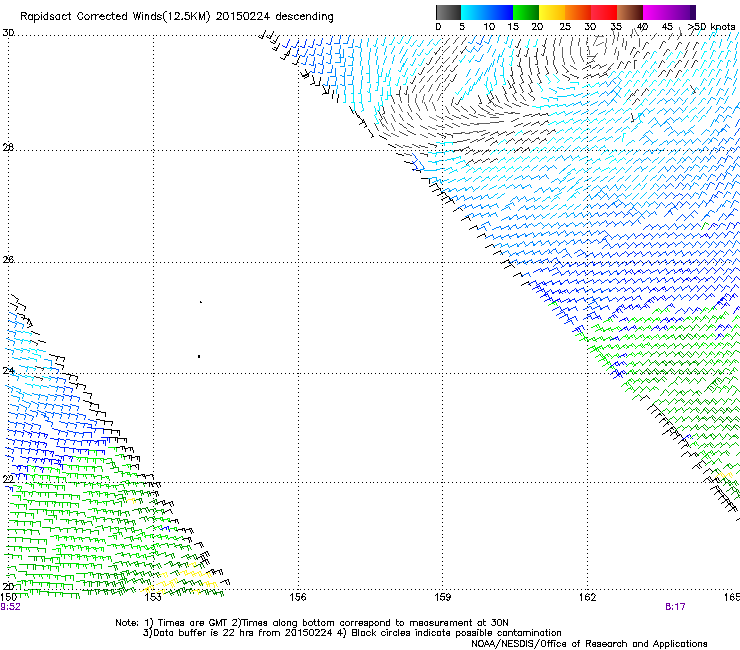Click the '>50 knots' legend label
The height and width of the screenshot is (650, 740).
712,27
